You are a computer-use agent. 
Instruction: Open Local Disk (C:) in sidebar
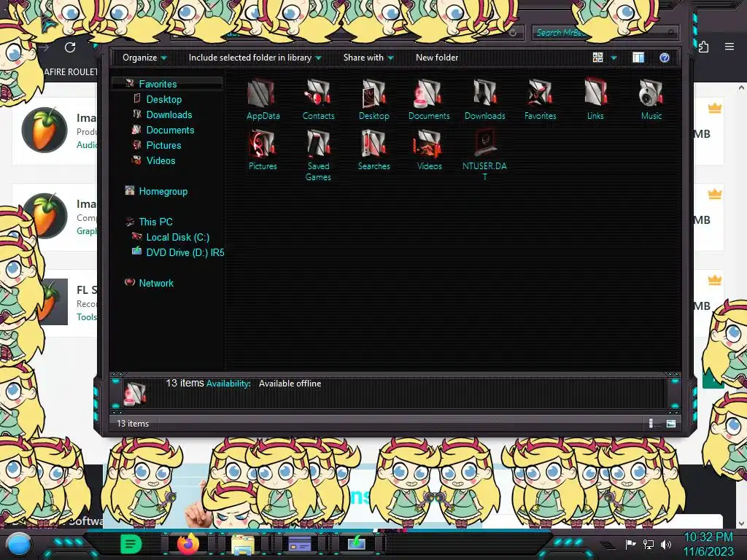pos(177,237)
